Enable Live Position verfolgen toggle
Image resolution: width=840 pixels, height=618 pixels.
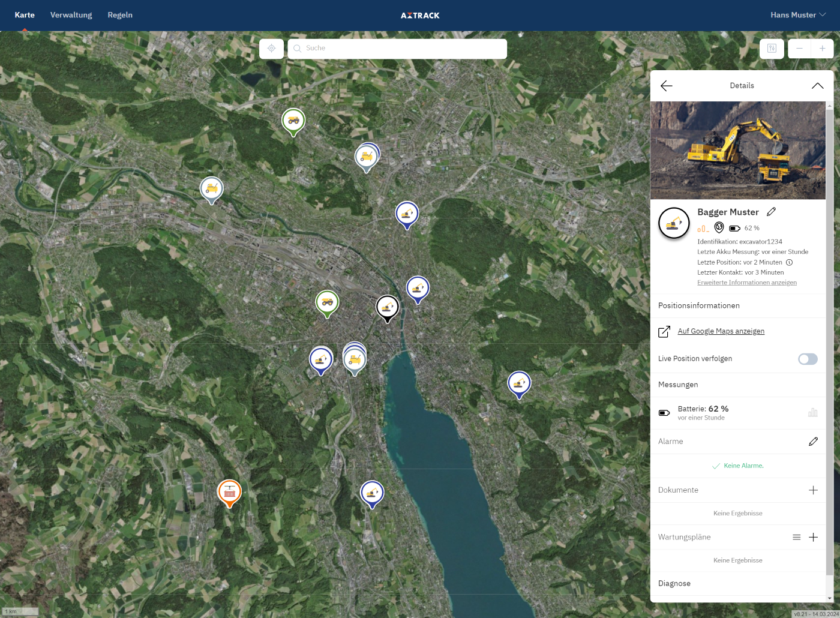(x=808, y=359)
